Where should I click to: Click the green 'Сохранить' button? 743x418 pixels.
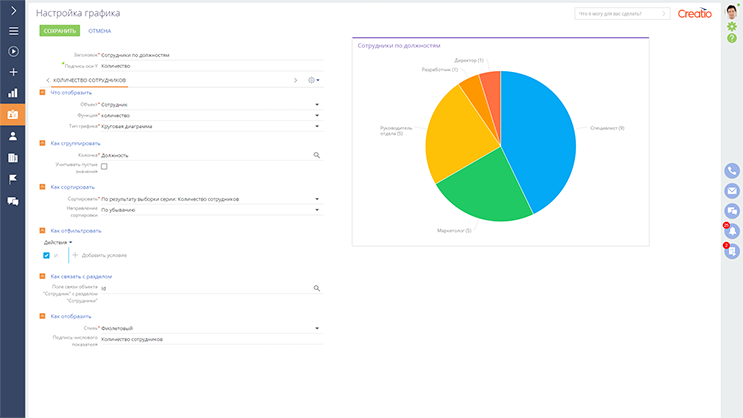coord(58,31)
